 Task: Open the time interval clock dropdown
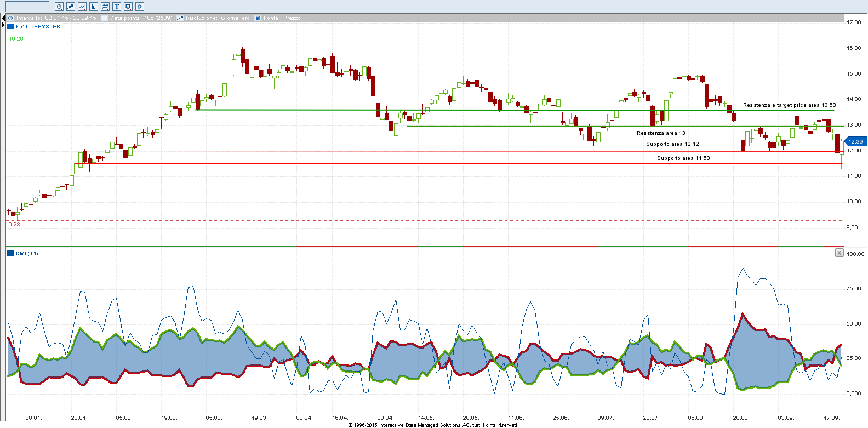(59, 7)
